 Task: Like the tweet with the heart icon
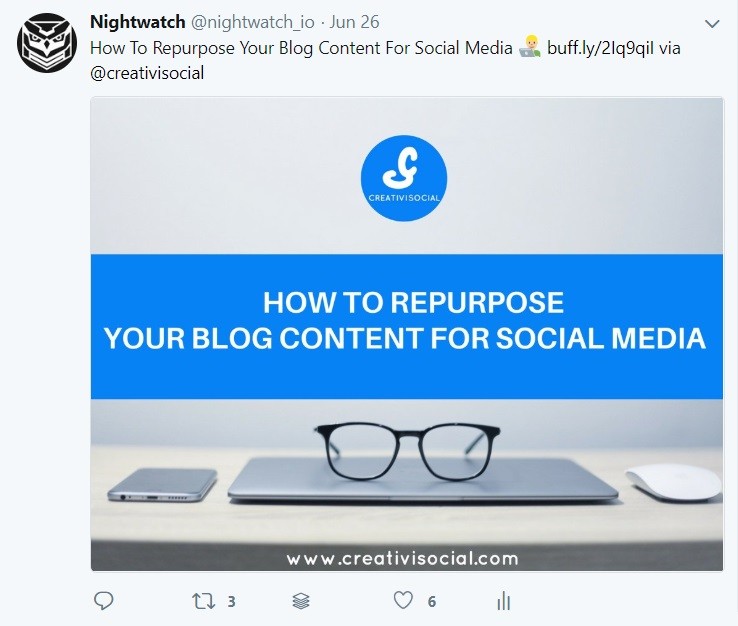pos(403,601)
